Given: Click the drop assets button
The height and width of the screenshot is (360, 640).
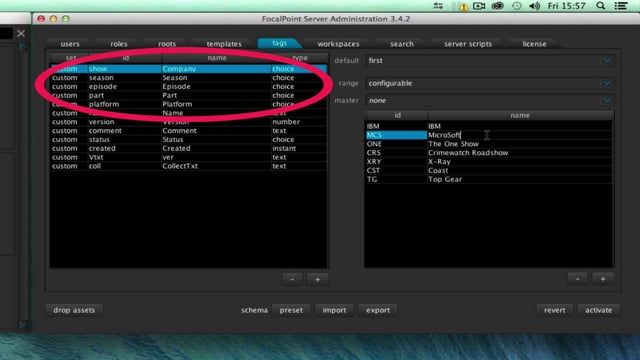Looking at the screenshot, I should tap(74, 310).
